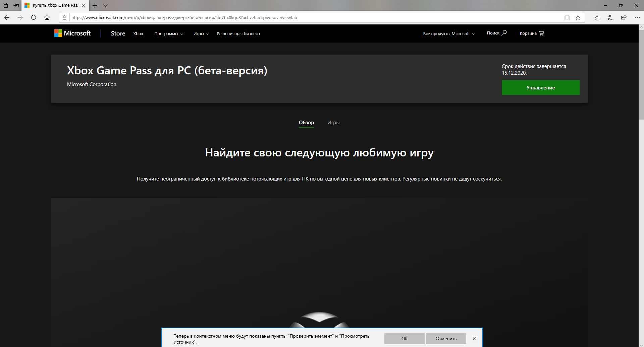This screenshot has width=644, height=347.
Task: Open tab list chevron next to new tab
Action: [x=105, y=5]
